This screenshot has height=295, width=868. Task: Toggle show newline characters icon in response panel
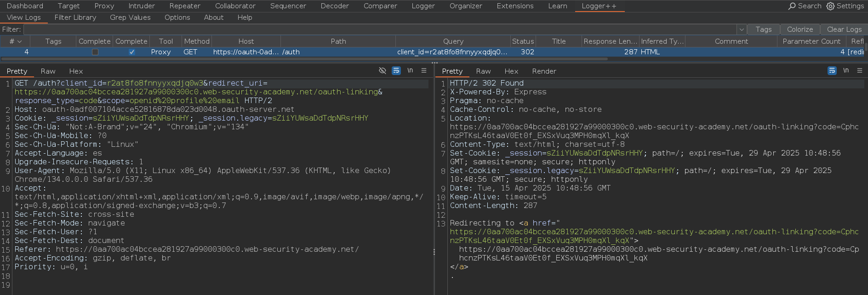coord(846,70)
